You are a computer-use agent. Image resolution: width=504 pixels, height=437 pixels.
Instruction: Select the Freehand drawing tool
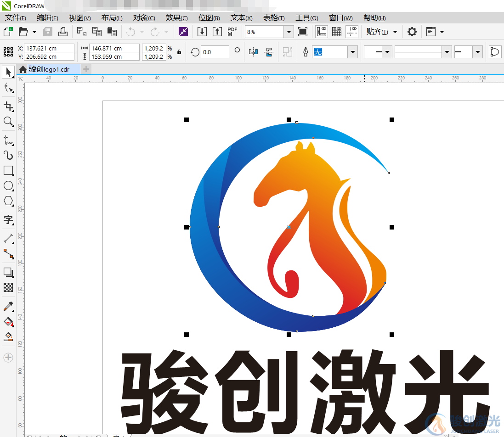tap(8, 140)
